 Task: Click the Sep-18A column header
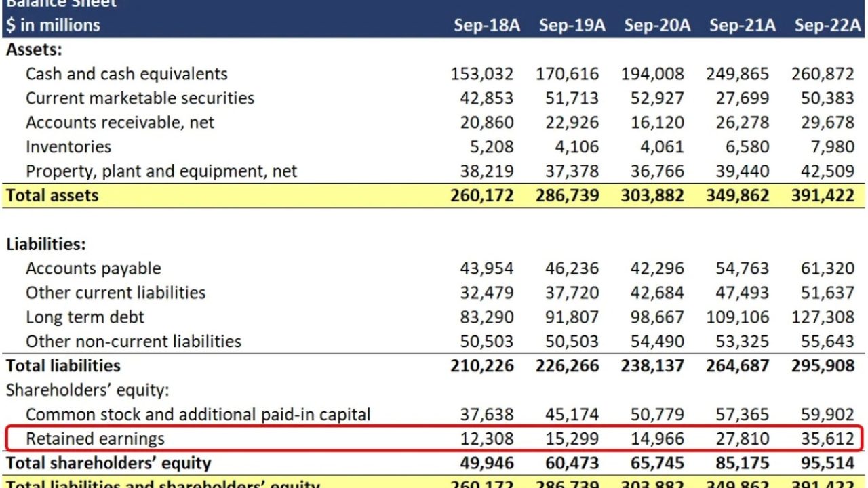pyautogui.click(x=487, y=25)
